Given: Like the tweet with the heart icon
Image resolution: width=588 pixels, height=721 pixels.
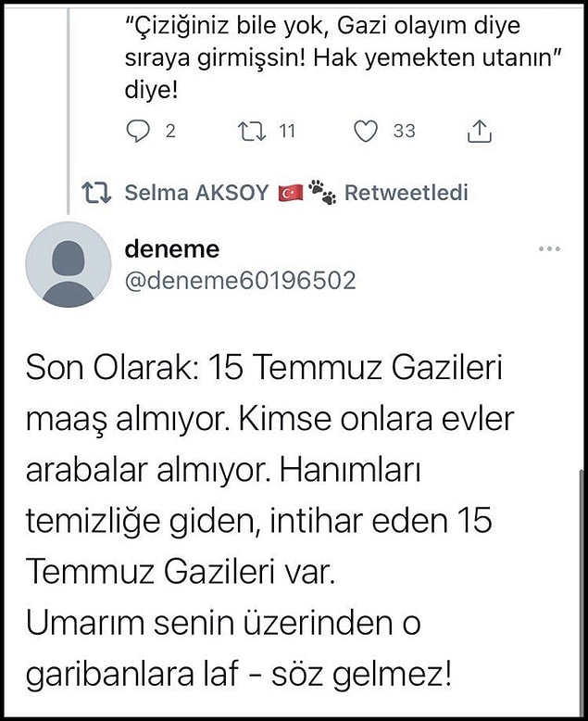Looking at the screenshot, I should coord(366,131).
